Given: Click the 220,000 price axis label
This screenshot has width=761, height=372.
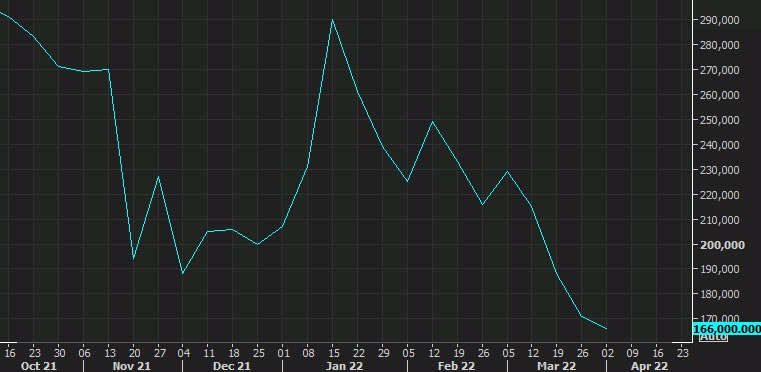Looking at the screenshot, I should tap(720, 195).
